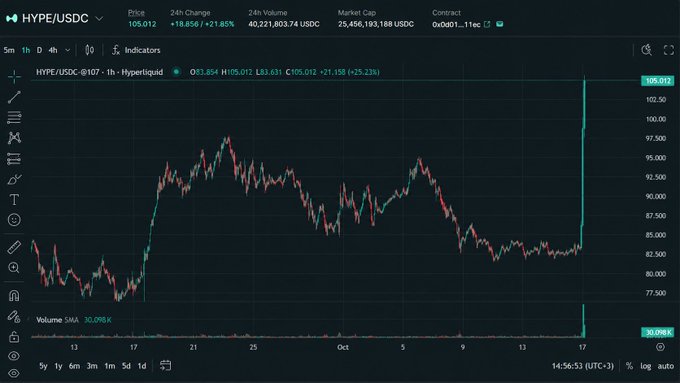Toggle percent scale mode

click(629, 366)
